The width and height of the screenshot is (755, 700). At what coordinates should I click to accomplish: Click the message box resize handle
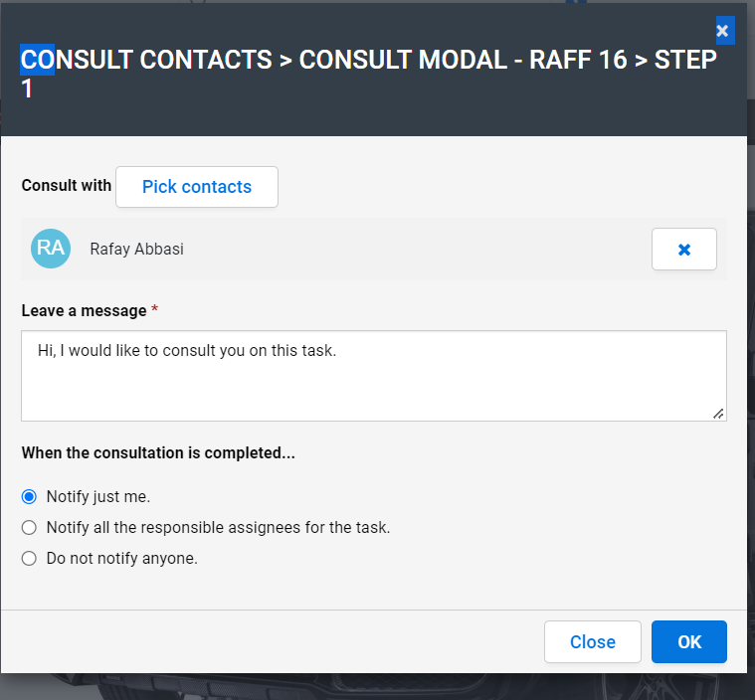(x=718, y=414)
